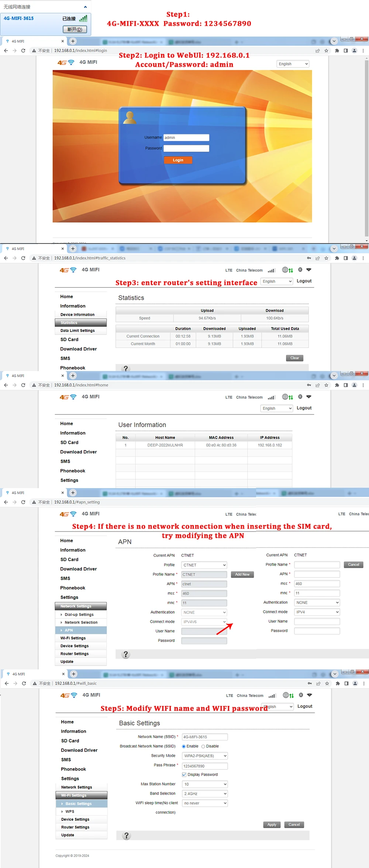
Task: Click the key icon in the traffic_statistics address bar
Action: 309,258
